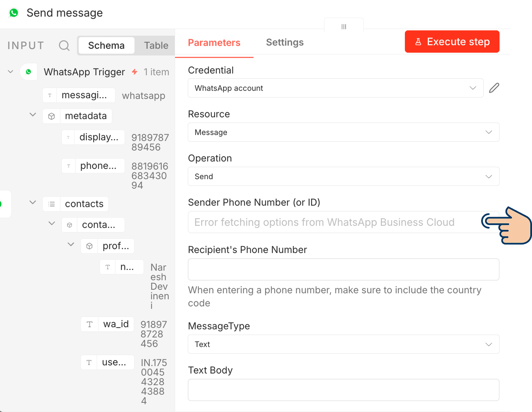Open the Credential WhatsApp account dropdown
The image size is (532, 412).
pyautogui.click(x=335, y=88)
